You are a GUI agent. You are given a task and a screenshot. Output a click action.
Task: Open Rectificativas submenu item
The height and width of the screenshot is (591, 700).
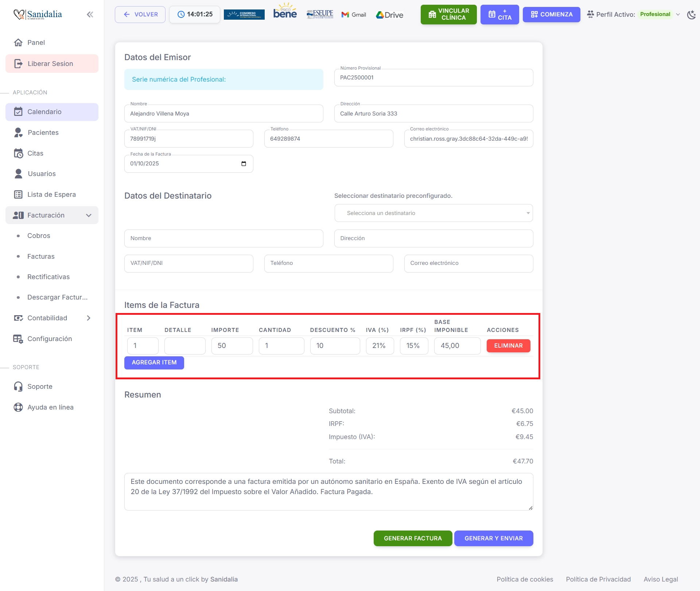pos(48,277)
